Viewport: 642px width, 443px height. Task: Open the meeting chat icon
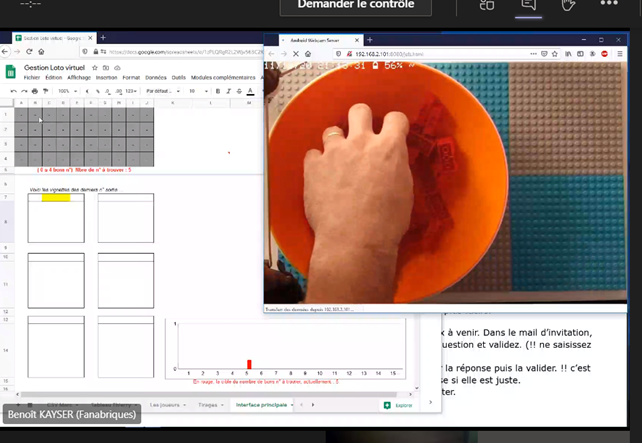[x=528, y=5]
